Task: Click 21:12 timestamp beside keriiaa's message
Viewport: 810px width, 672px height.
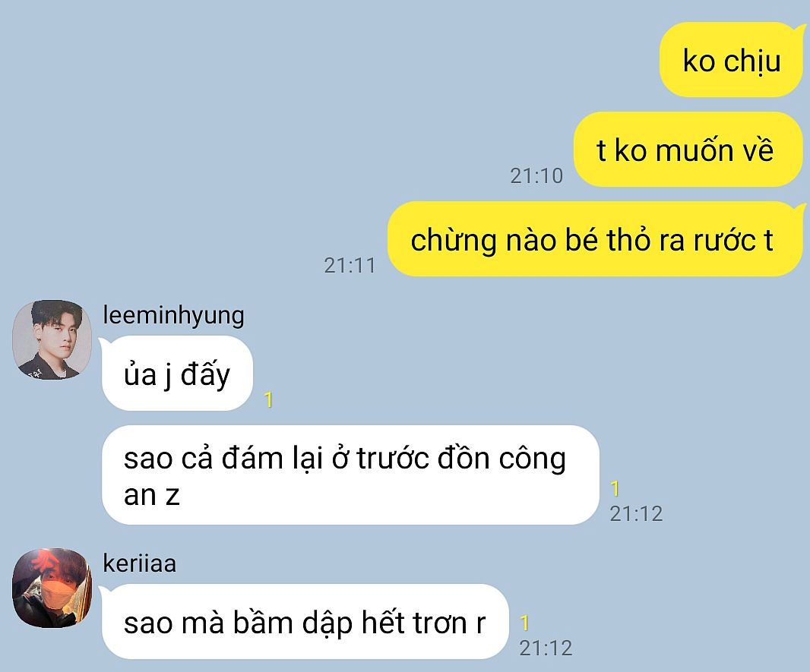Action: click(546, 648)
